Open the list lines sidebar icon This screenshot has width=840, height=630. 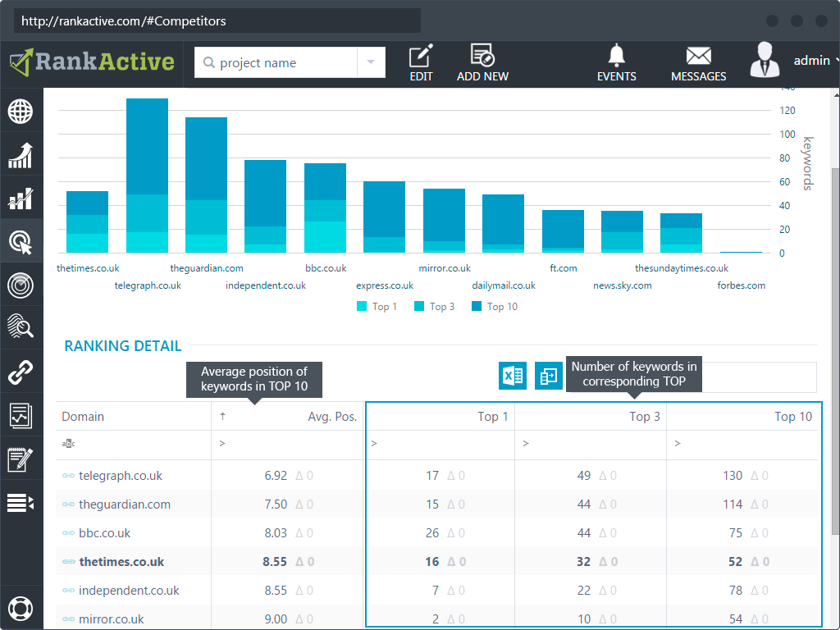[21, 503]
